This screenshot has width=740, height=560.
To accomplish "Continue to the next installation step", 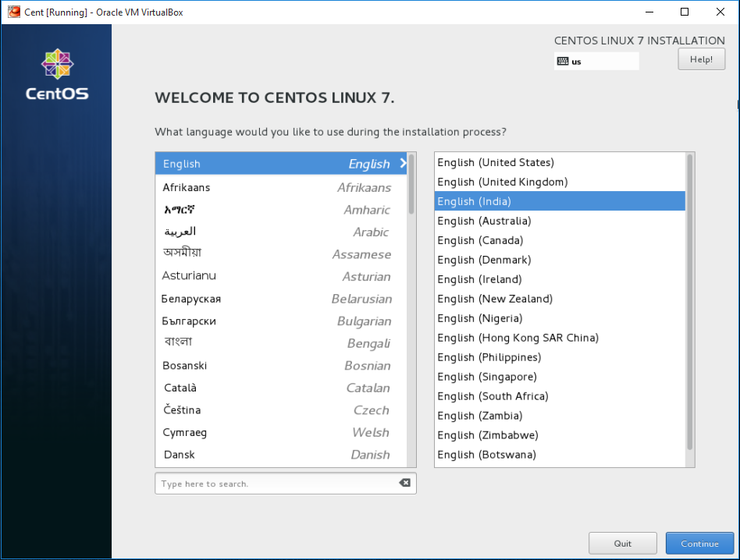I will tap(699, 544).
